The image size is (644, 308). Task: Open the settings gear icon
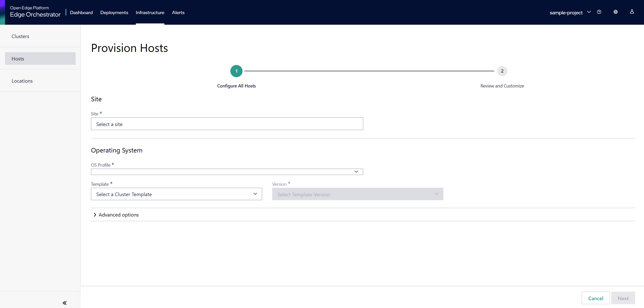[x=616, y=12]
